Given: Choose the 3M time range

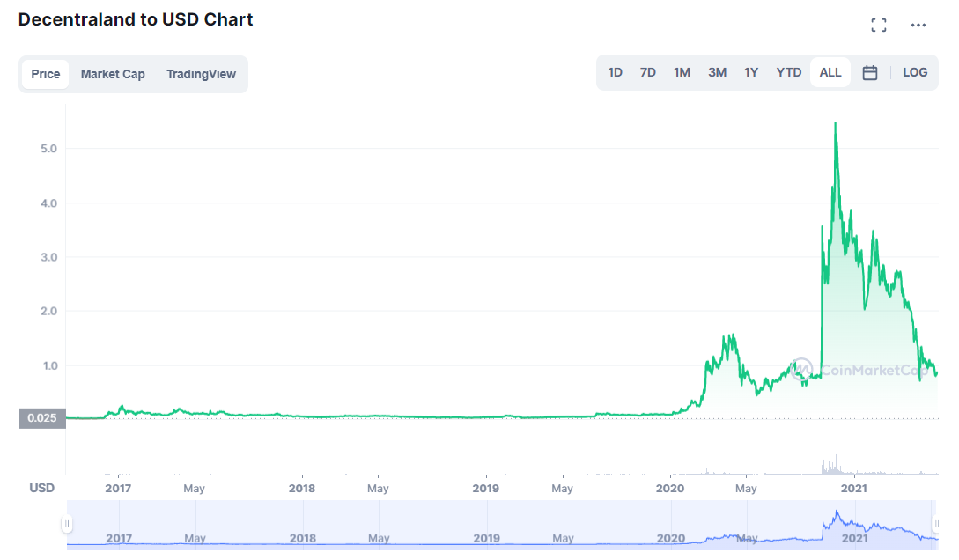Looking at the screenshot, I should pos(717,73).
